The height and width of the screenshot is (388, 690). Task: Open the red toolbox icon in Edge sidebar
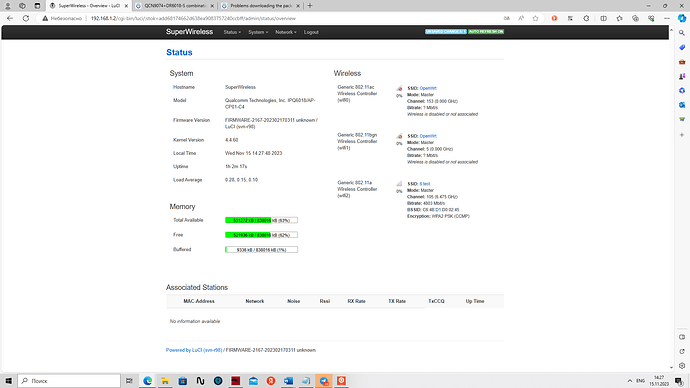(x=682, y=62)
